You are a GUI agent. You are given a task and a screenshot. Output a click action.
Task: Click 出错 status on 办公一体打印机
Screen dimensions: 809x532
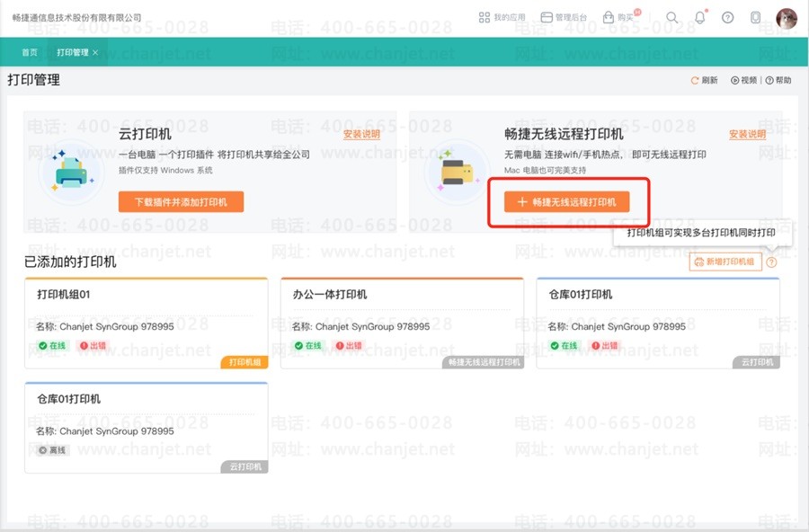click(348, 346)
